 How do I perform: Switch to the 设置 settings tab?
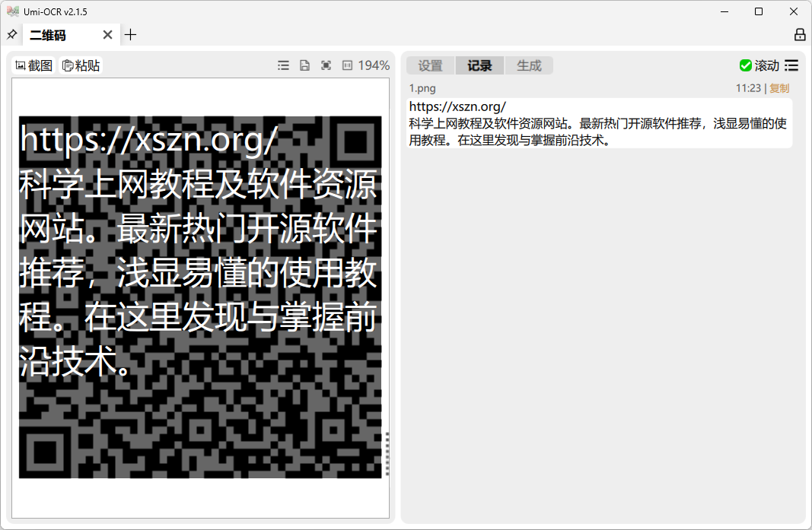(x=430, y=65)
